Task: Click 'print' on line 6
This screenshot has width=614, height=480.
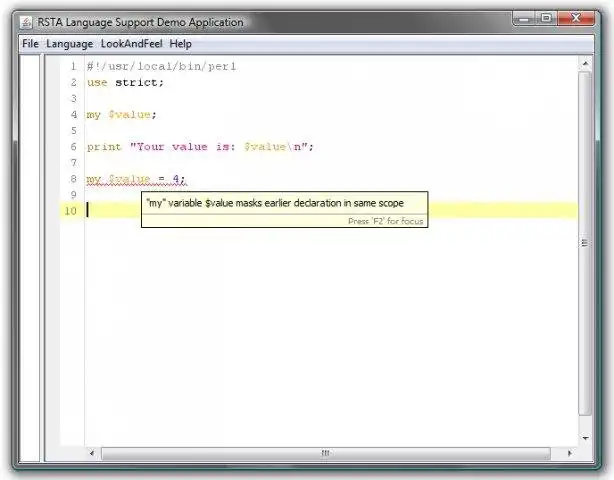Action: coord(104,147)
